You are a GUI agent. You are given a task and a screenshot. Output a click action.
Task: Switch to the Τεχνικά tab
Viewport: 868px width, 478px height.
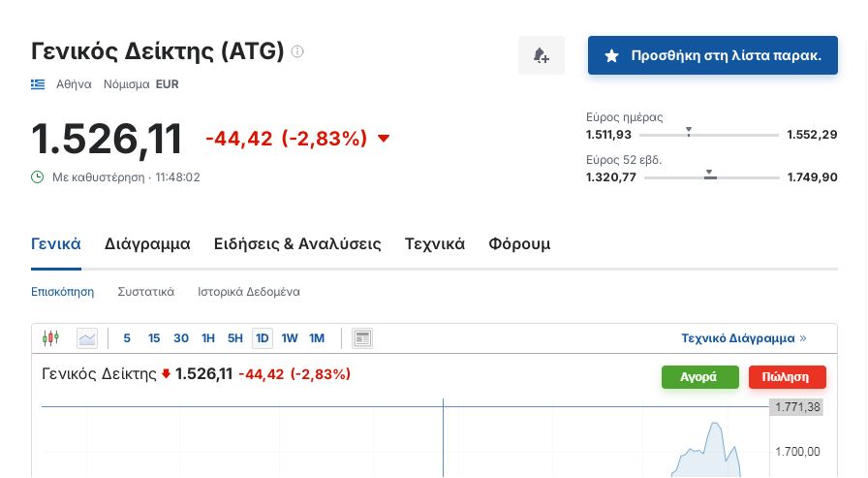(x=435, y=244)
